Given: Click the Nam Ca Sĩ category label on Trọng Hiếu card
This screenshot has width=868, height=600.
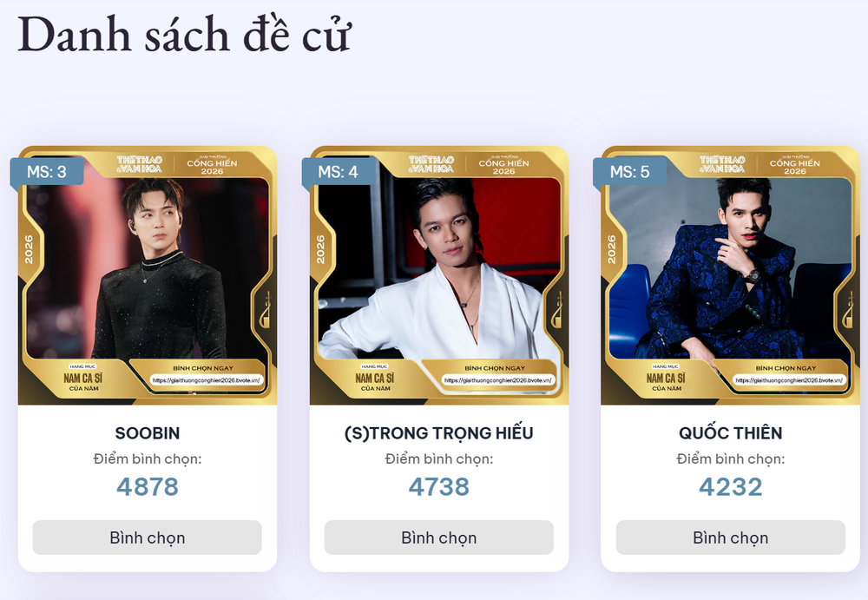Looking at the screenshot, I should (x=375, y=379).
